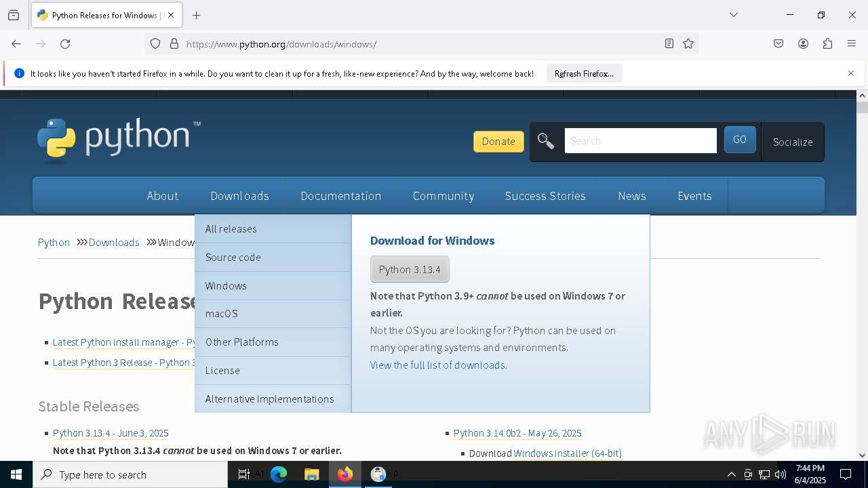Click the Python 3.13.4 download button
The image size is (868, 488).
(410, 270)
